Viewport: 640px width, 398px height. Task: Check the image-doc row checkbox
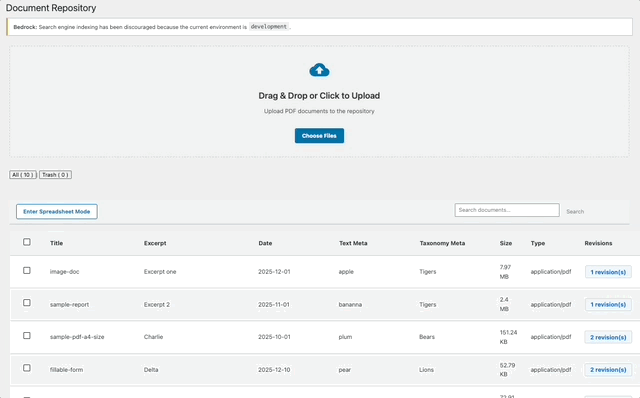point(27,271)
